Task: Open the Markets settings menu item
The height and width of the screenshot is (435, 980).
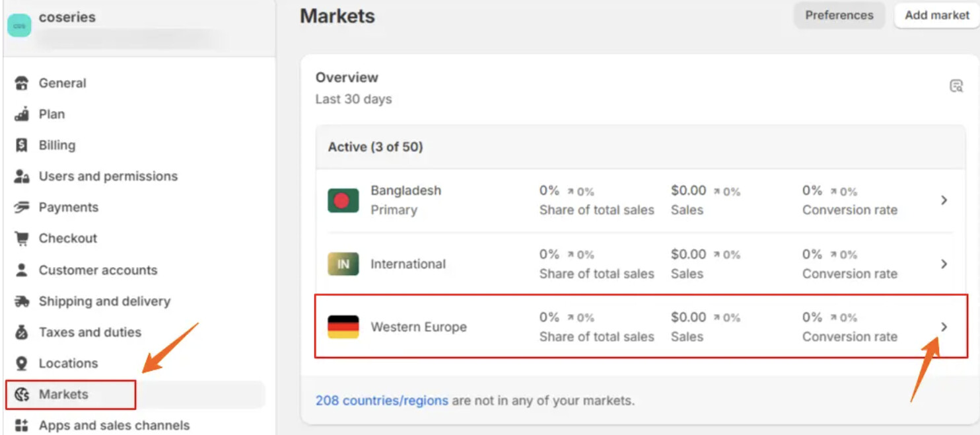Action: pyautogui.click(x=63, y=395)
